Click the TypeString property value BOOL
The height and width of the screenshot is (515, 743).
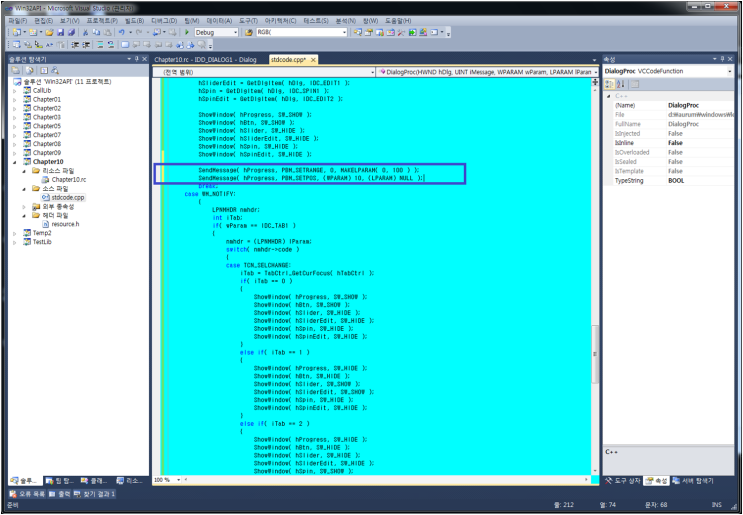pyautogui.click(x=676, y=181)
